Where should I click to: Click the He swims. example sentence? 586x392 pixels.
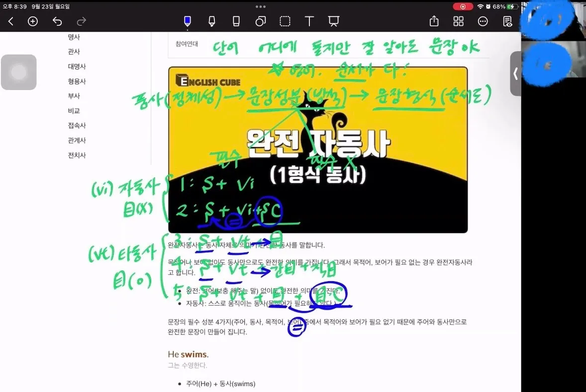pos(189,354)
